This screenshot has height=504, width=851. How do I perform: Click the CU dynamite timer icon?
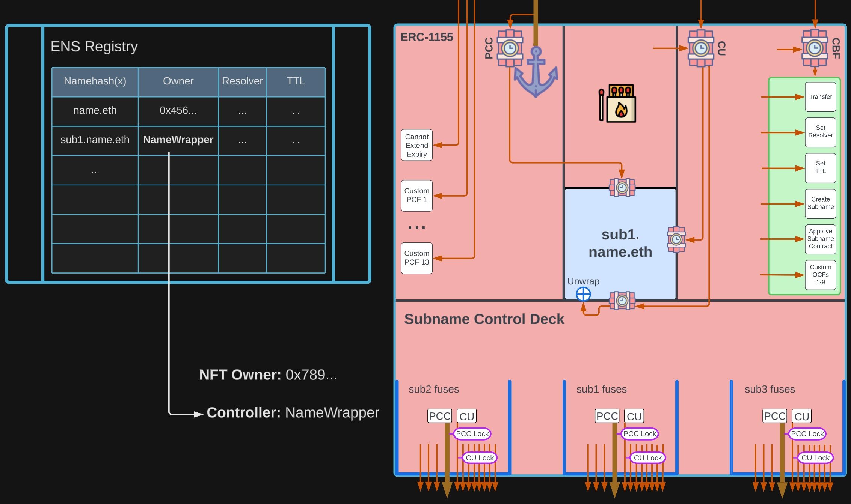[x=700, y=48]
